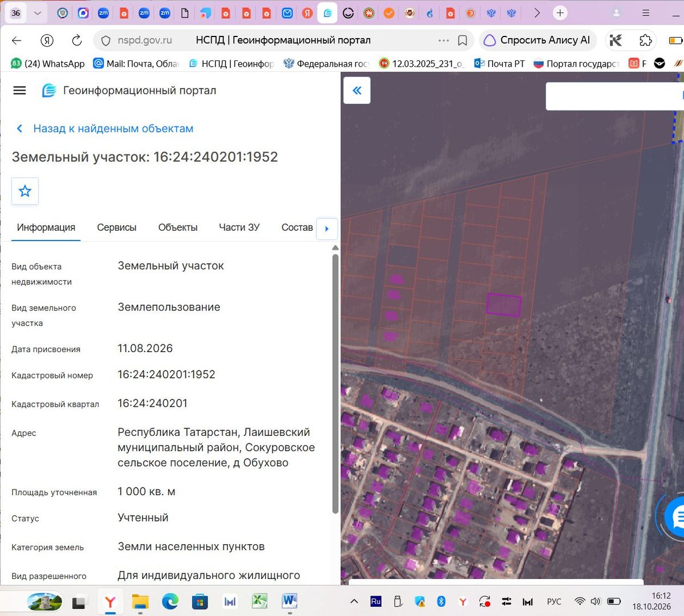Go back with the browser arrow
Image resolution: width=684 pixels, height=616 pixels.
pyautogui.click(x=17, y=40)
